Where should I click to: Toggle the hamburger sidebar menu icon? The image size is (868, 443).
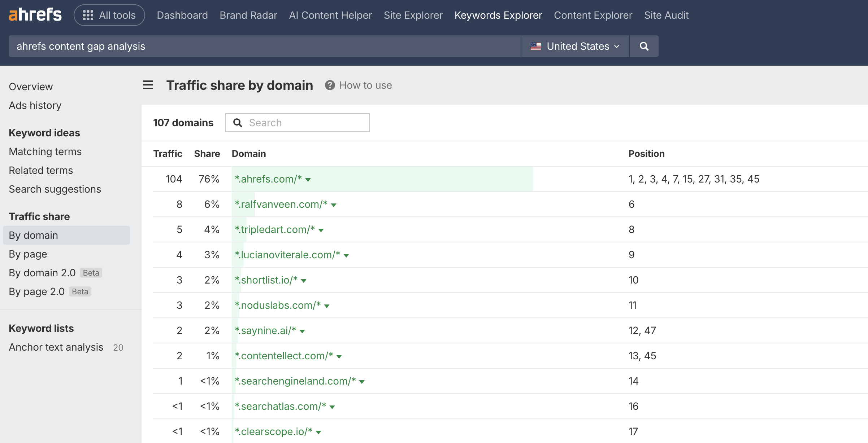pos(148,85)
